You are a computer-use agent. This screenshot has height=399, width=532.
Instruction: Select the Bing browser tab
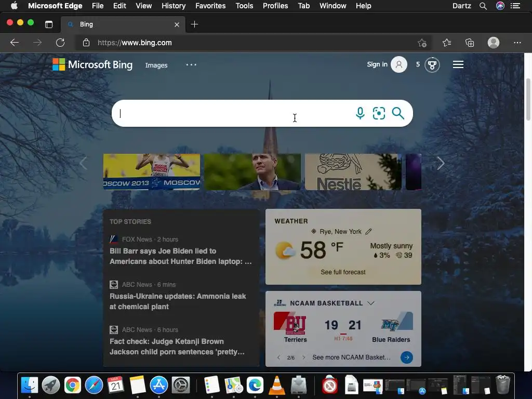tap(123, 24)
